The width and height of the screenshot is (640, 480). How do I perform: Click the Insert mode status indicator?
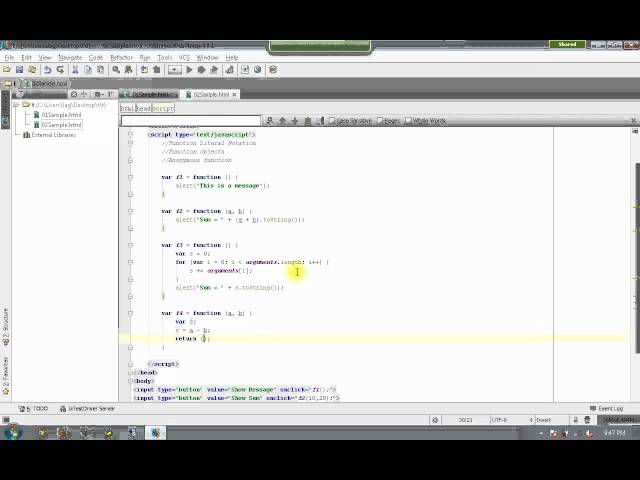point(543,420)
